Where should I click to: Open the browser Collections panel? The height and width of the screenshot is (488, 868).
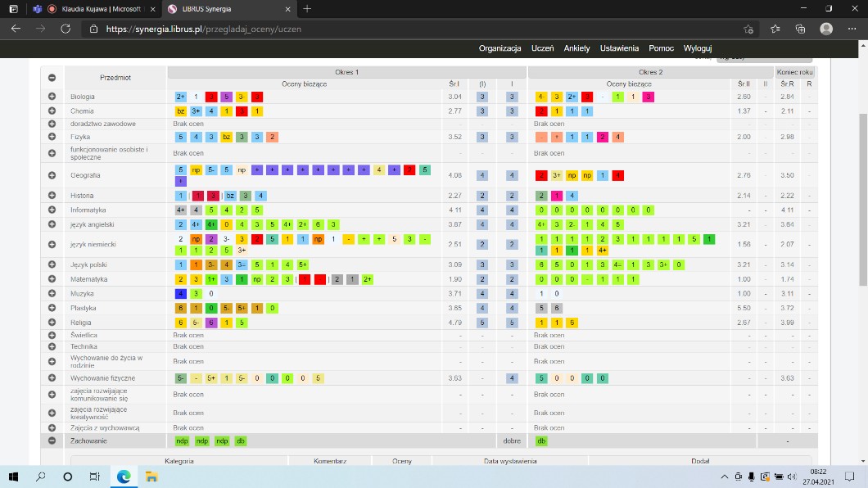click(801, 29)
